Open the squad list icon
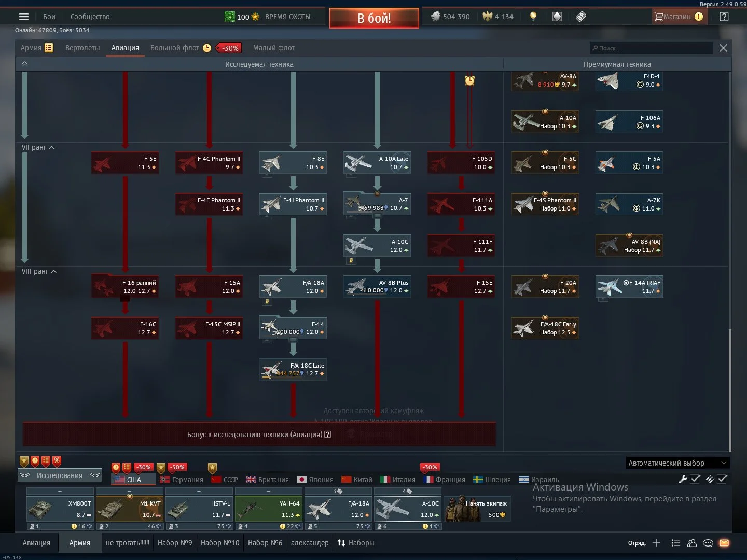 (675, 543)
